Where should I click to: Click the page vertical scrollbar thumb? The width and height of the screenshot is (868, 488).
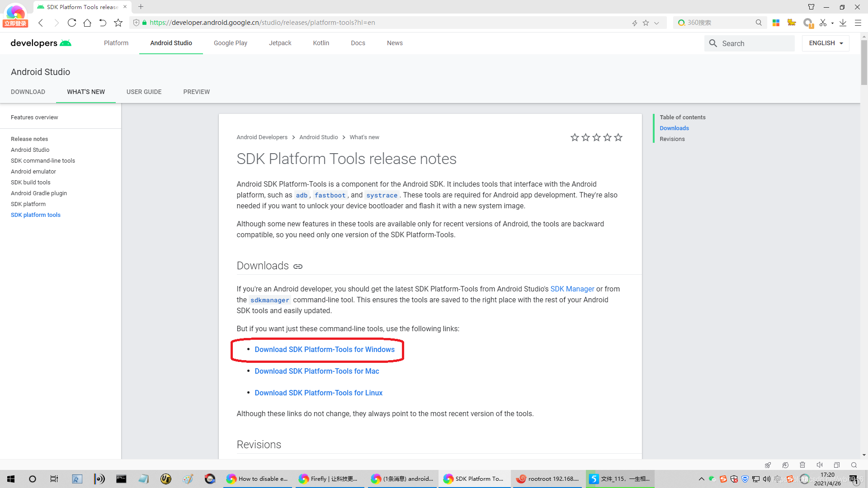864,62
